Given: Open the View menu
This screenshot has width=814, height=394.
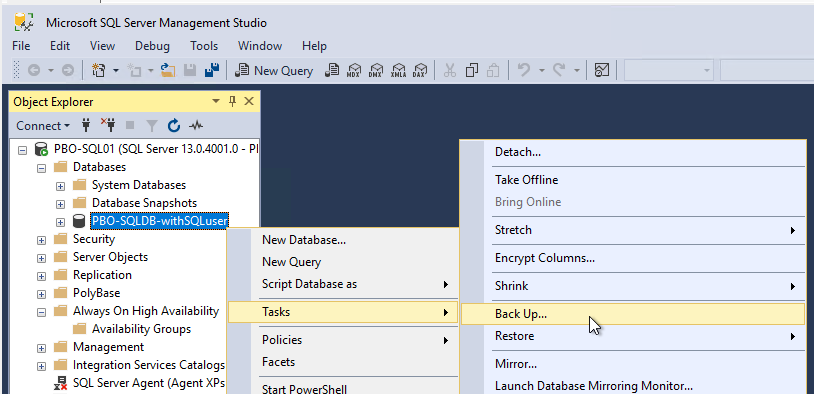Looking at the screenshot, I should [102, 46].
